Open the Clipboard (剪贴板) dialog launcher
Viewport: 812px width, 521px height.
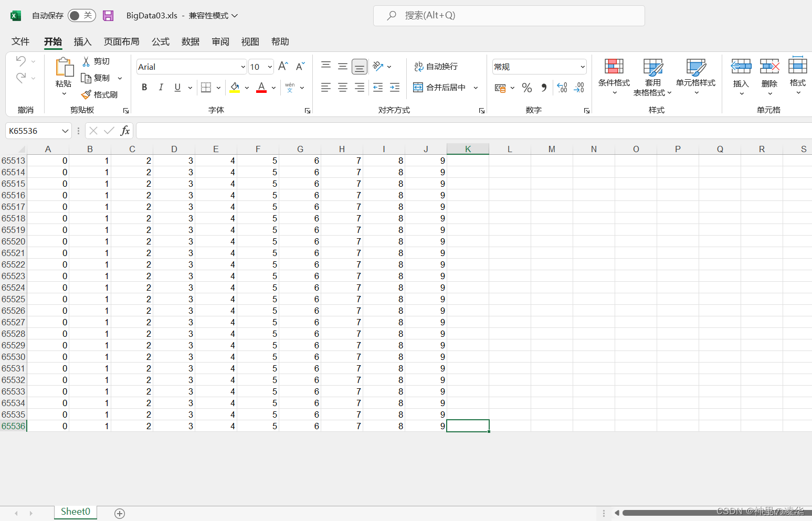(x=126, y=111)
